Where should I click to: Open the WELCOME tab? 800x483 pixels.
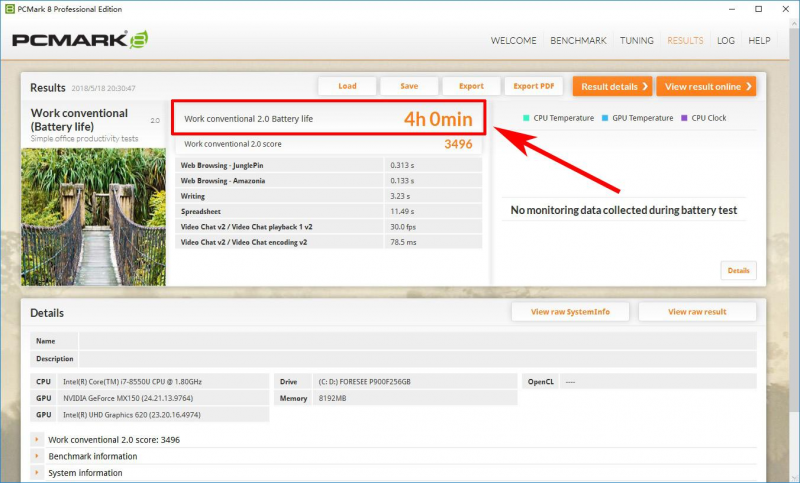(515, 41)
